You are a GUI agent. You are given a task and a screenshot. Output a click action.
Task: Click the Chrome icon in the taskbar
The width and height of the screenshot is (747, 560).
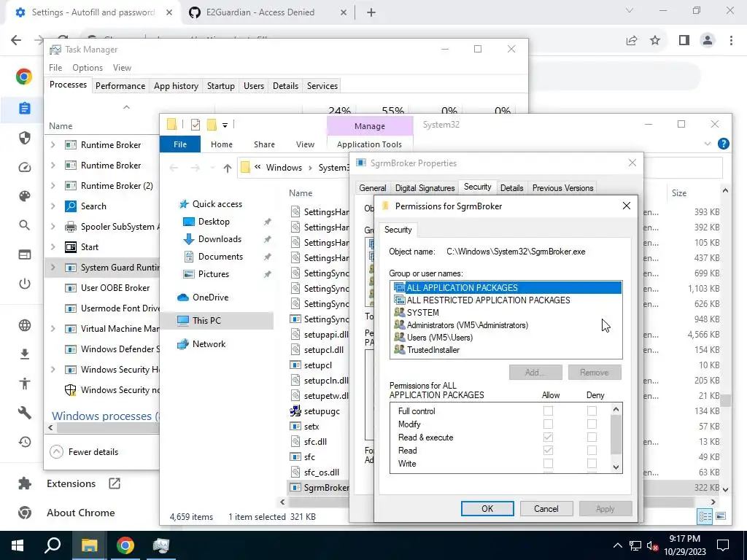point(125,545)
